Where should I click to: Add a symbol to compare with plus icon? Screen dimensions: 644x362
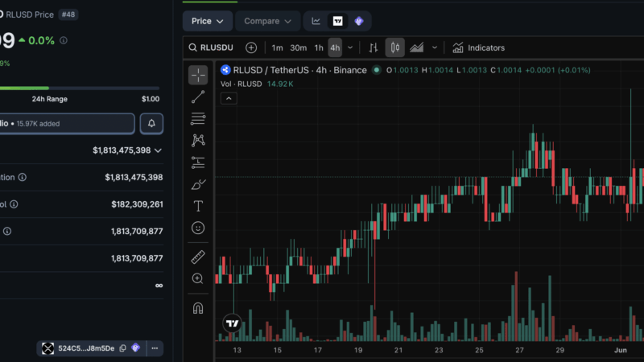(251, 47)
